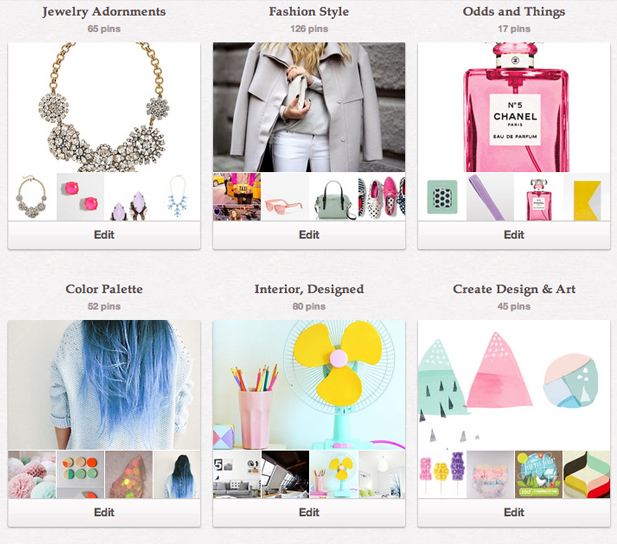
Task: Select the yellow fan cover image
Action: (x=309, y=385)
